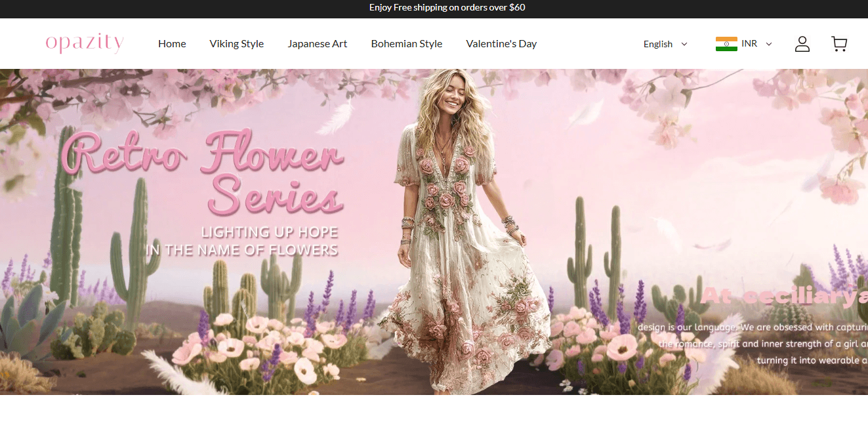The height and width of the screenshot is (437, 868).
Task: Click the 'In the Name of Flowers' text
Action: (x=241, y=250)
